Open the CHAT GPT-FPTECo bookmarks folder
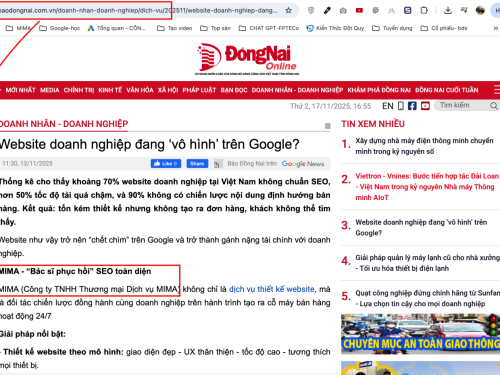Image resolution: width=500 pixels, height=375 pixels. (269, 28)
